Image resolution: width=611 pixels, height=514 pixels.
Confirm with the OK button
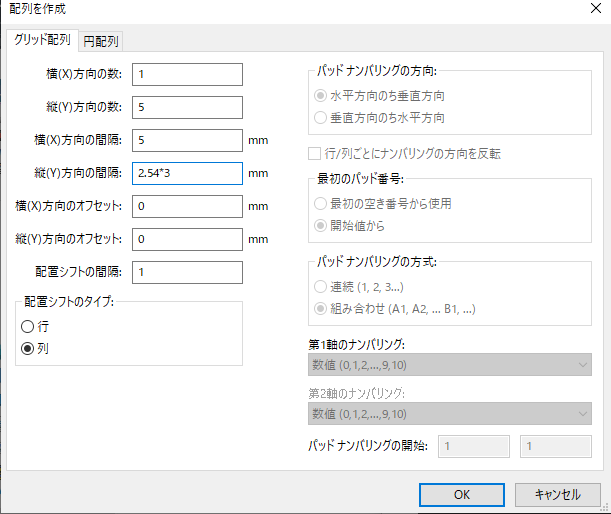coord(462,495)
